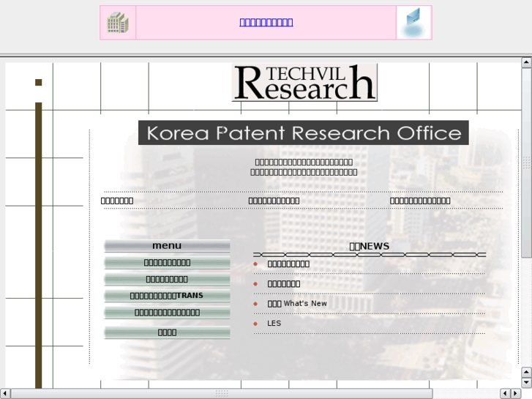Click the gray "menu" header bar
532x399 pixels.
(x=167, y=246)
